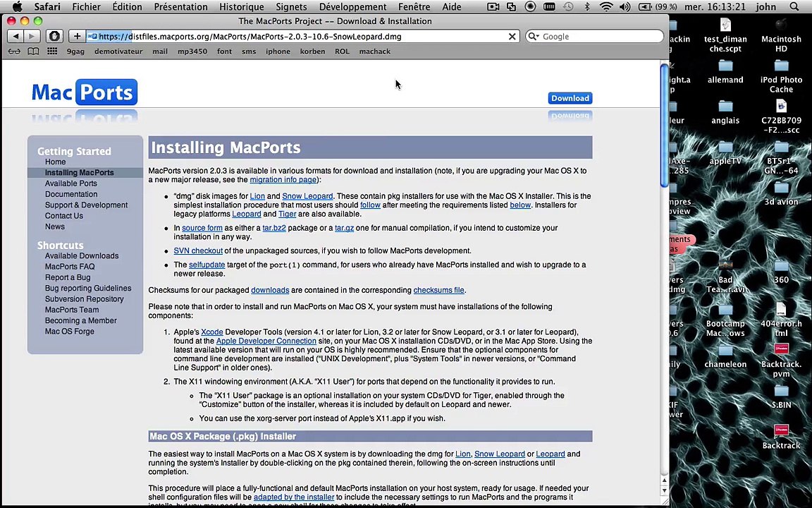Open Time Machine menu bar icon
Viewport: 812px width, 508px height.
point(568,7)
